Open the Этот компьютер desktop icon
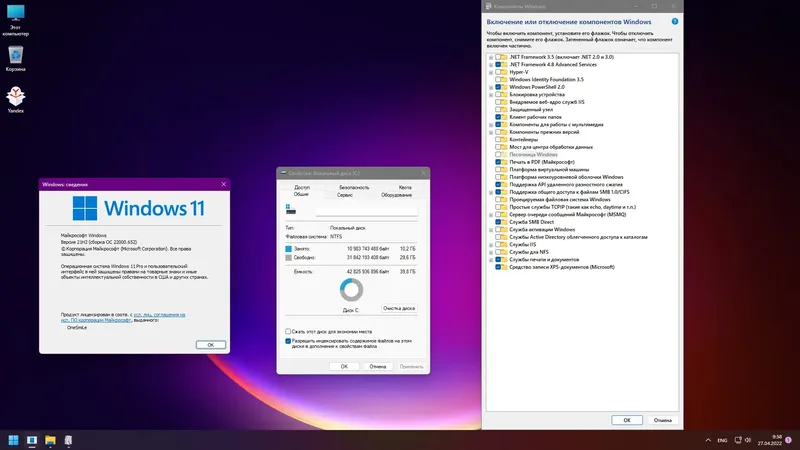The width and height of the screenshot is (800, 450). 15,14
